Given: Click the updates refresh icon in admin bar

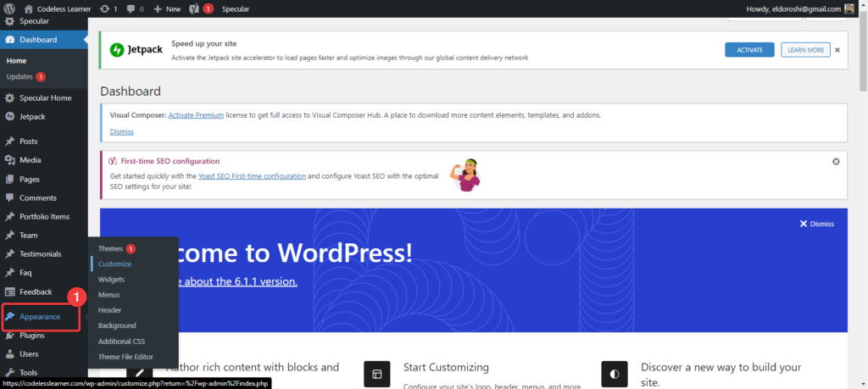Looking at the screenshot, I should (104, 8).
